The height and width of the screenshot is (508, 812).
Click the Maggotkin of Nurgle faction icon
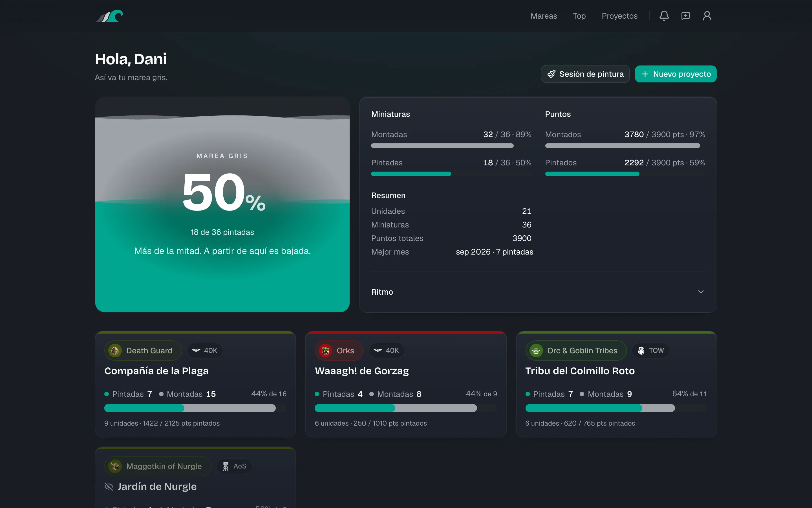point(115,466)
